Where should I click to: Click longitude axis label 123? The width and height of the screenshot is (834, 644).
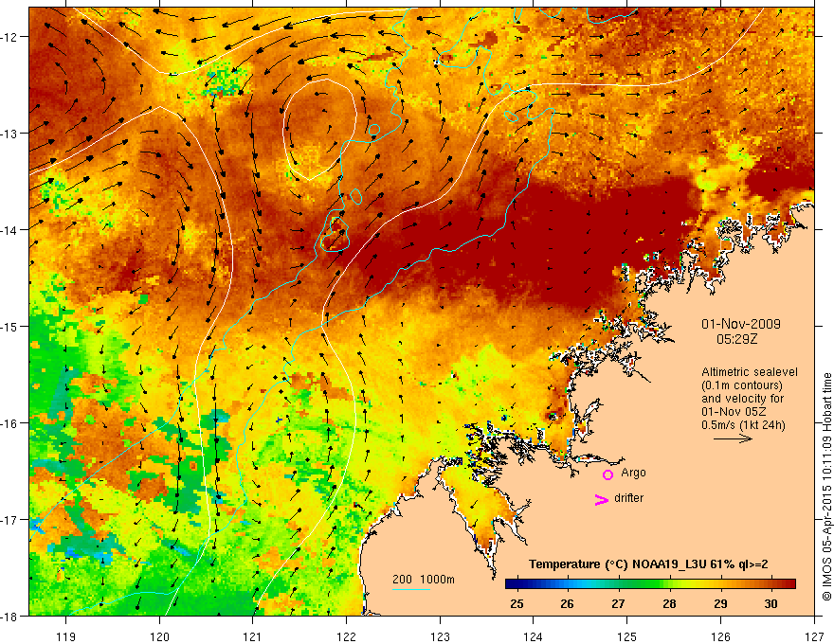click(x=440, y=636)
